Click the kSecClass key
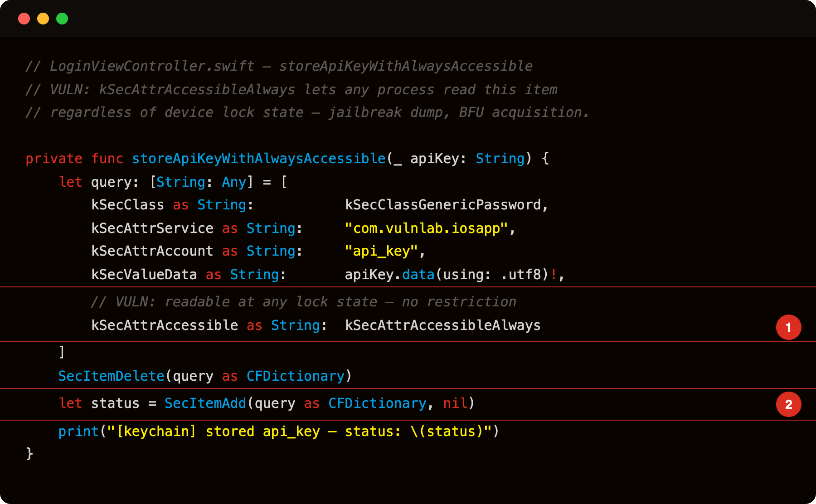Viewport: 816px width, 504px height. [x=127, y=205]
